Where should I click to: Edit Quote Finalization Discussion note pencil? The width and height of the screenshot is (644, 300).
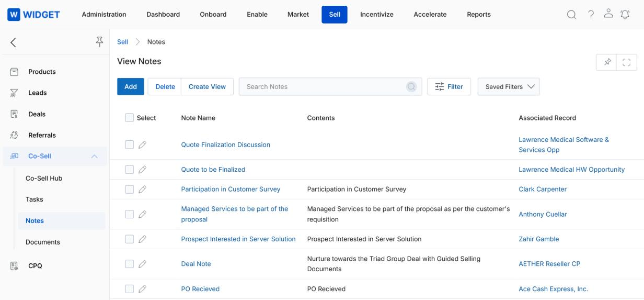142,145
